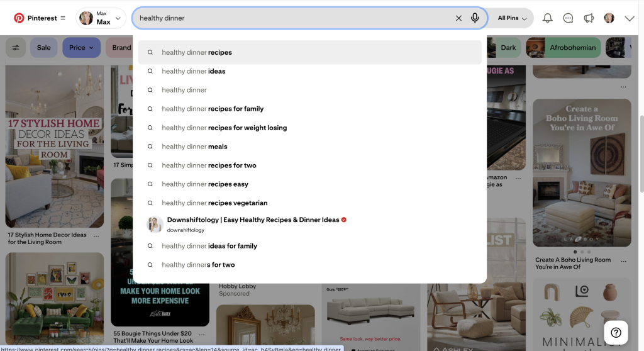Viewport: 644px width, 351px height.
Task: Choose healthy dinner recipes easy
Action: point(309,184)
